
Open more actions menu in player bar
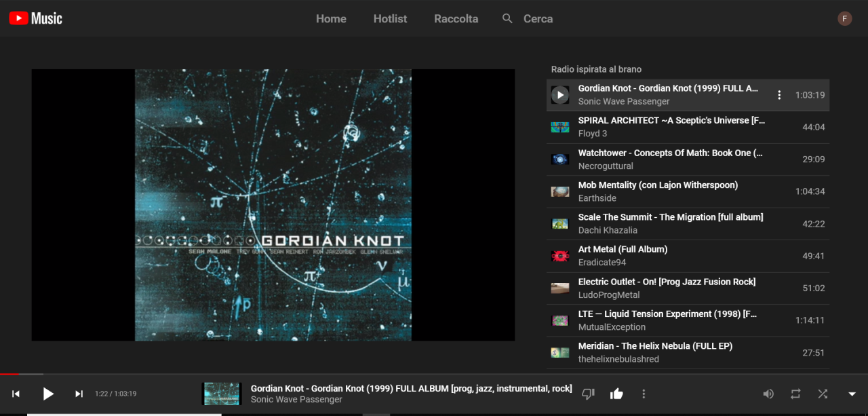(x=644, y=394)
